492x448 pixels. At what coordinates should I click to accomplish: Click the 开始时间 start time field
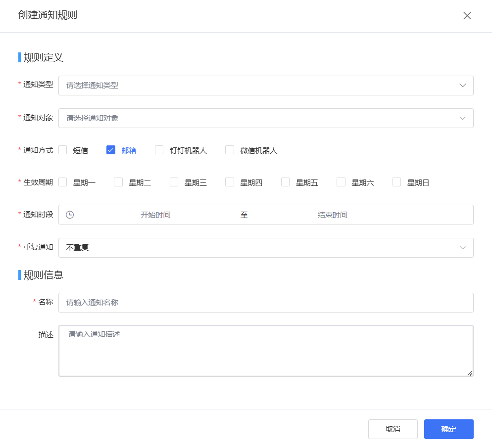click(155, 215)
